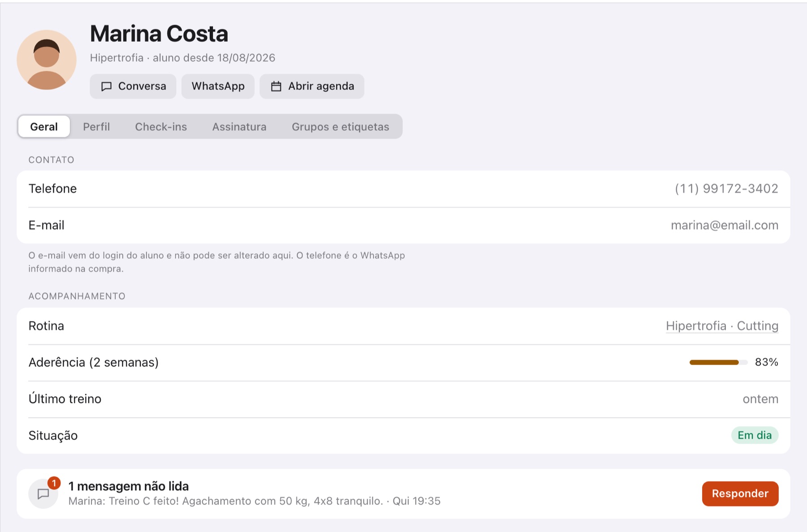Screen dimensions: 807x532
Task: Click the red unread count badge
Action: tap(54, 483)
